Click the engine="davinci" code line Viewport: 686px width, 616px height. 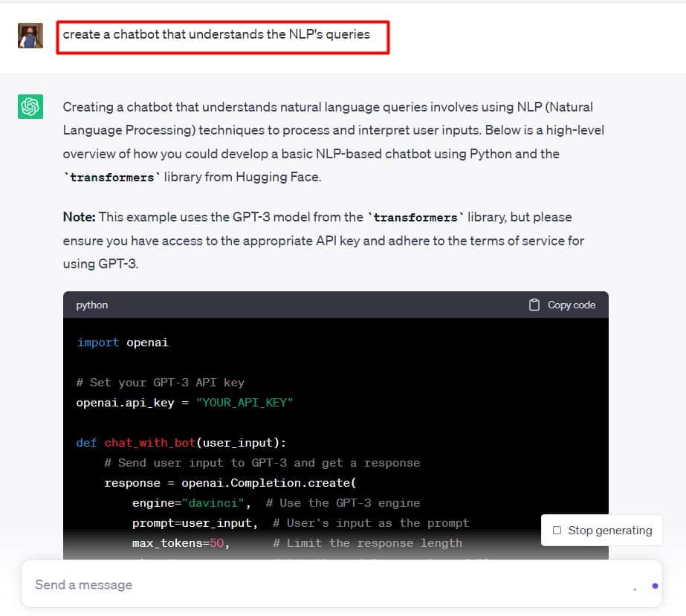(276, 503)
